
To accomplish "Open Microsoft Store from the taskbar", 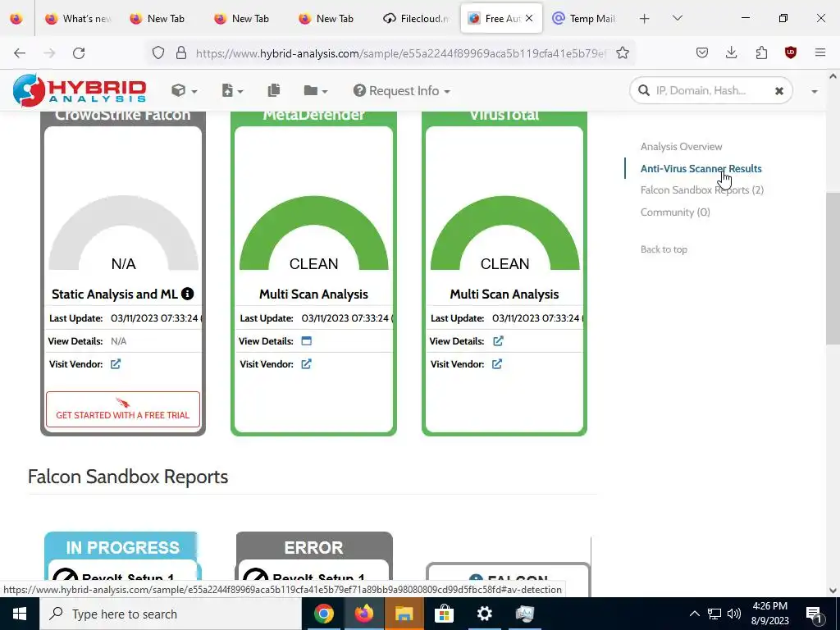I will (x=444, y=614).
